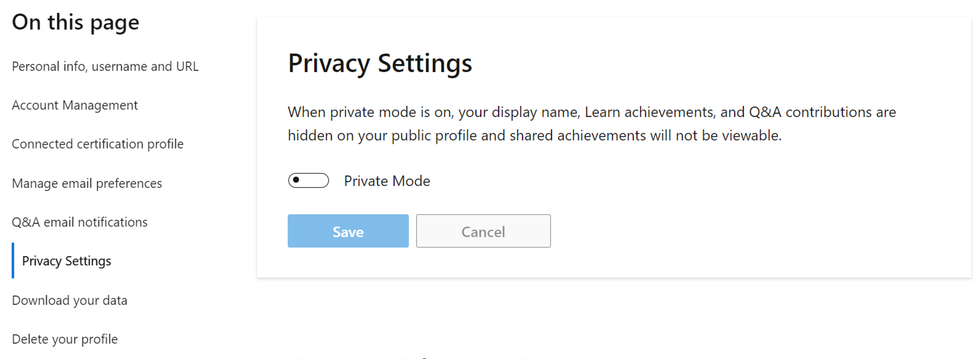The image size is (980, 359).
Task: Click the Account Management icon
Action: click(x=76, y=104)
